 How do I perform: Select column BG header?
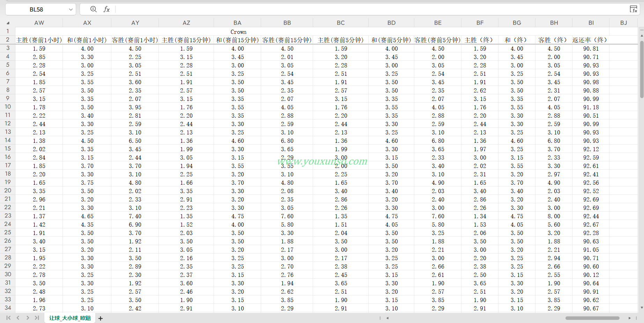tap(517, 23)
